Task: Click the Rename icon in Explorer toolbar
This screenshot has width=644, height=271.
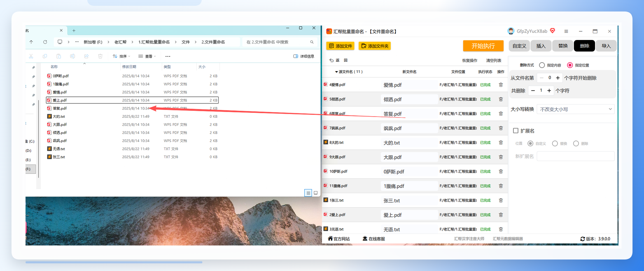Action: [72, 56]
